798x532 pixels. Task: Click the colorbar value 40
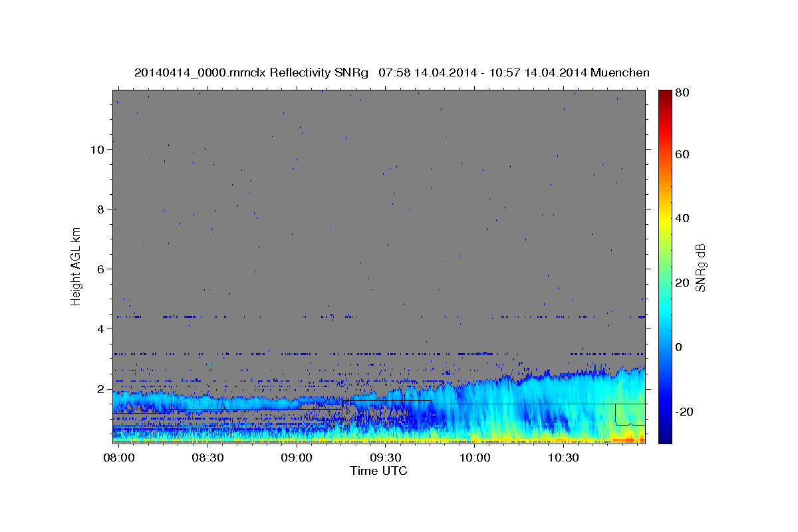(x=682, y=218)
